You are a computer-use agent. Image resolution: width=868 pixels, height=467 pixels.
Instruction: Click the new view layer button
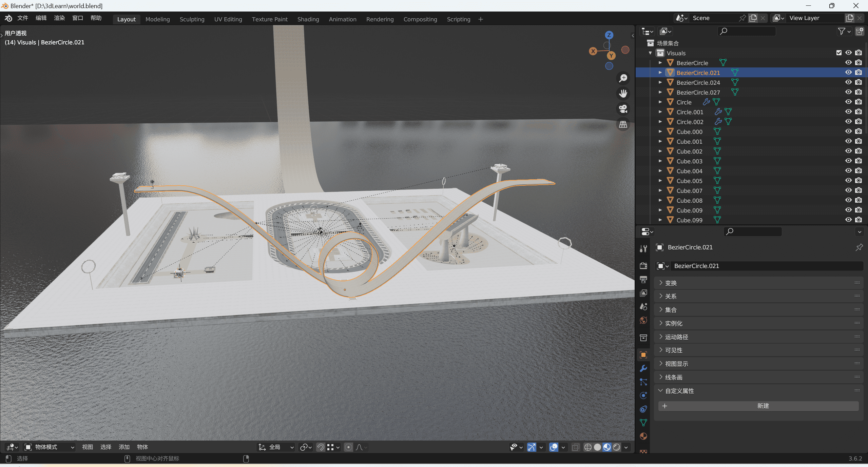pos(850,18)
